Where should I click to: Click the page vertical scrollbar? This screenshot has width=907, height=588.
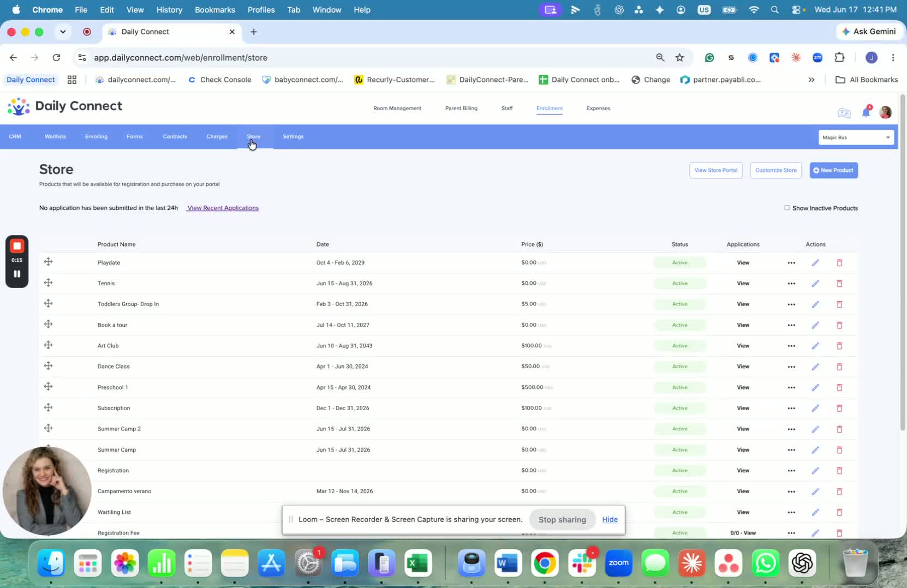tap(902, 262)
